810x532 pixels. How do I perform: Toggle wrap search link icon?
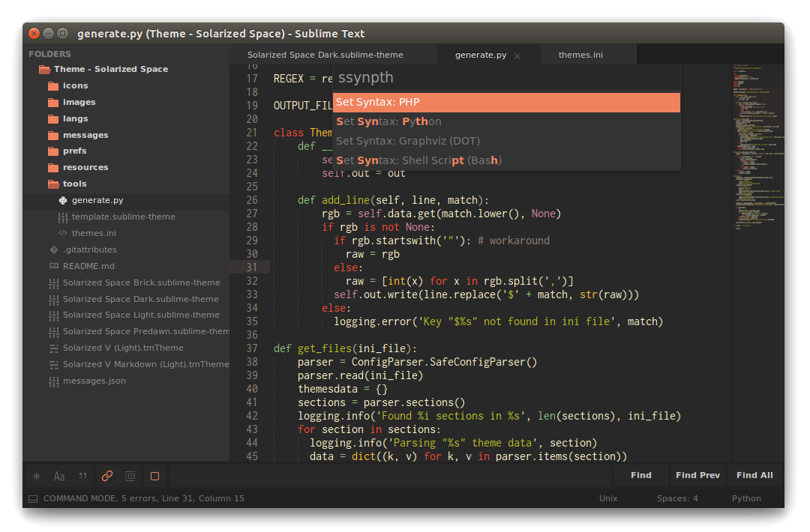tap(107, 477)
